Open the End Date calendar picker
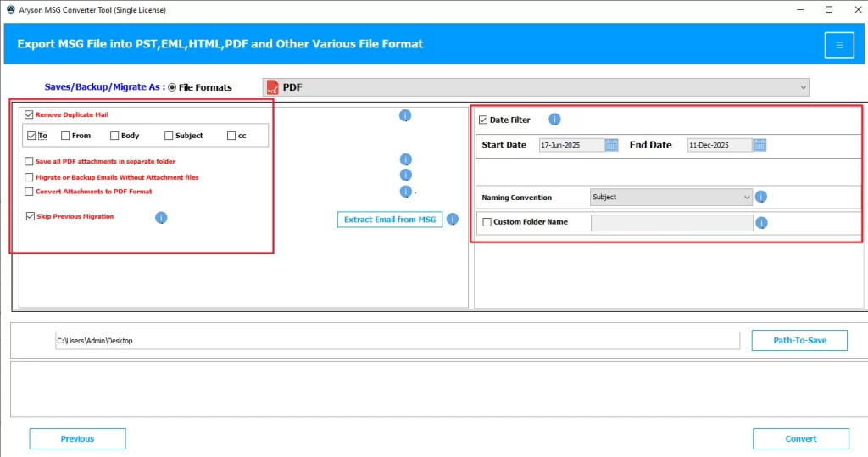This screenshot has width=868, height=457. [x=759, y=145]
